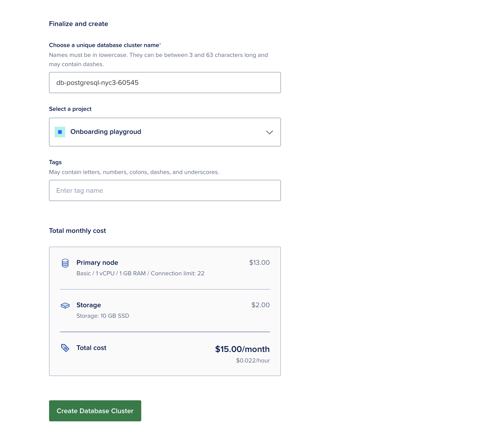Click the Storage line item title
Image resolution: width=482 pixels, height=448 pixels.
[89, 305]
